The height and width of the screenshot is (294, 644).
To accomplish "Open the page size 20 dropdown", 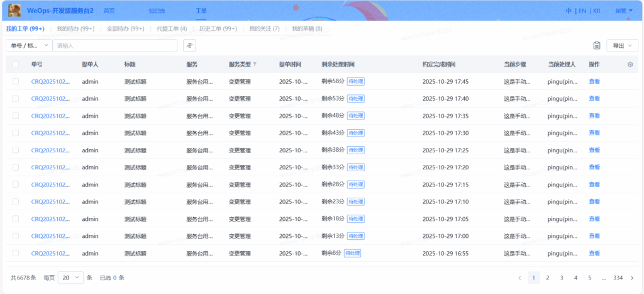I will 71,278.
